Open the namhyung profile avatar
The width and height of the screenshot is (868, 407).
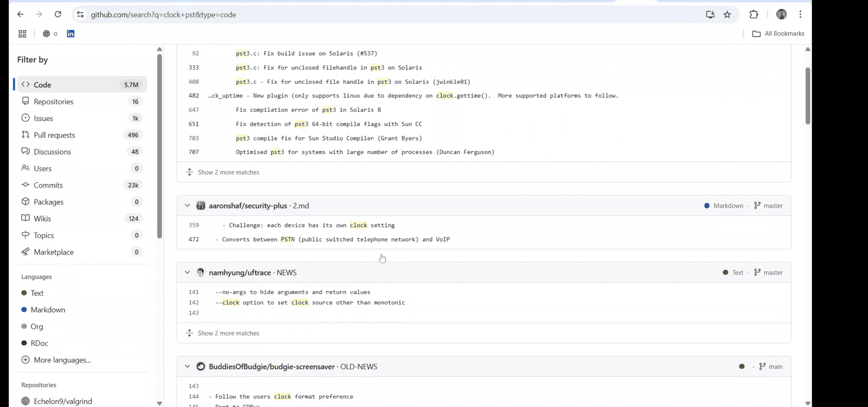pyautogui.click(x=201, y=272)
